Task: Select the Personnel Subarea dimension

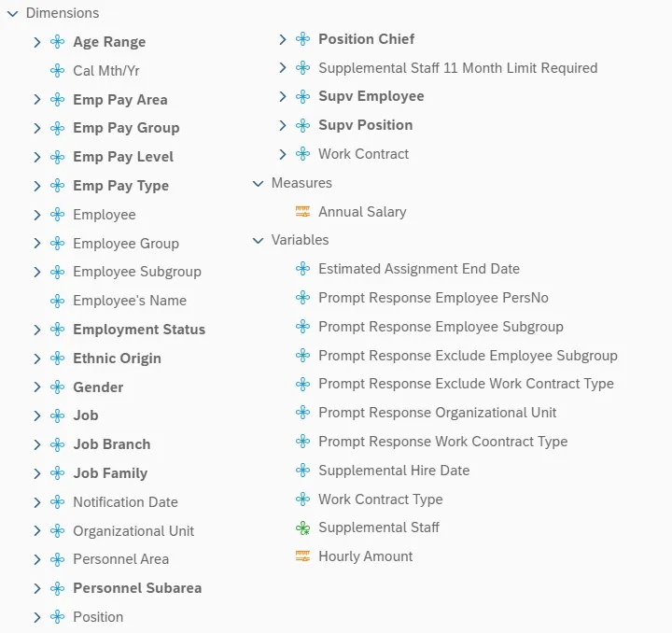Action: [137, 588]
